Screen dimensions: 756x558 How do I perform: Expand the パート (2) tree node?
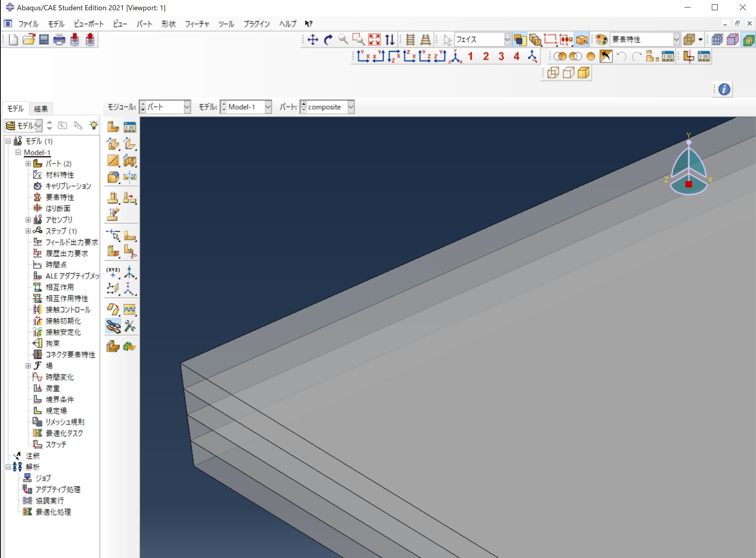coord(28,164)
